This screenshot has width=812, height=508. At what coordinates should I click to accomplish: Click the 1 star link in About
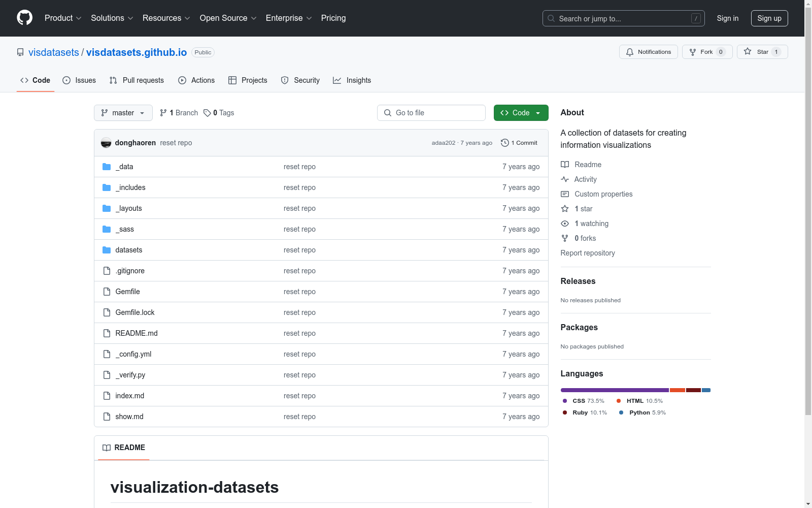[584, 209]
